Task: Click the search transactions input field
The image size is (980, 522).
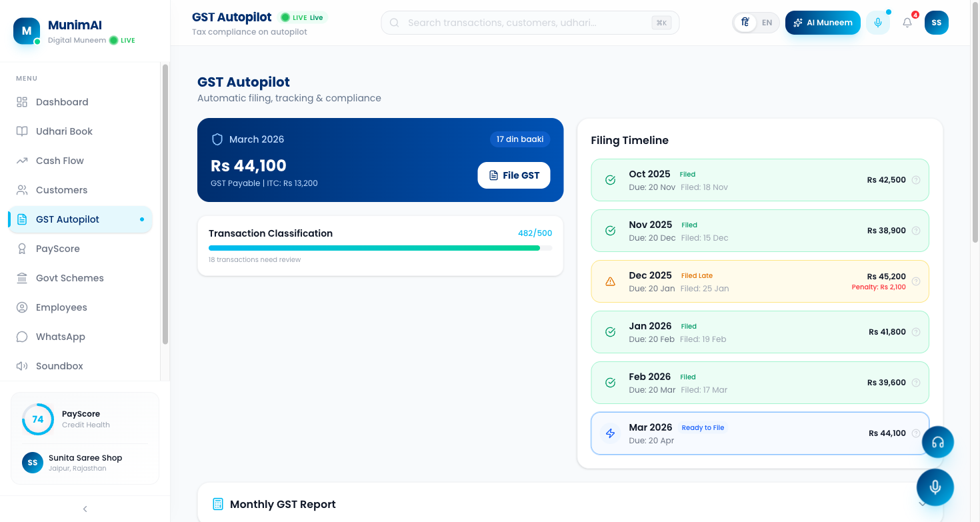Action: [x=529, y=22]
